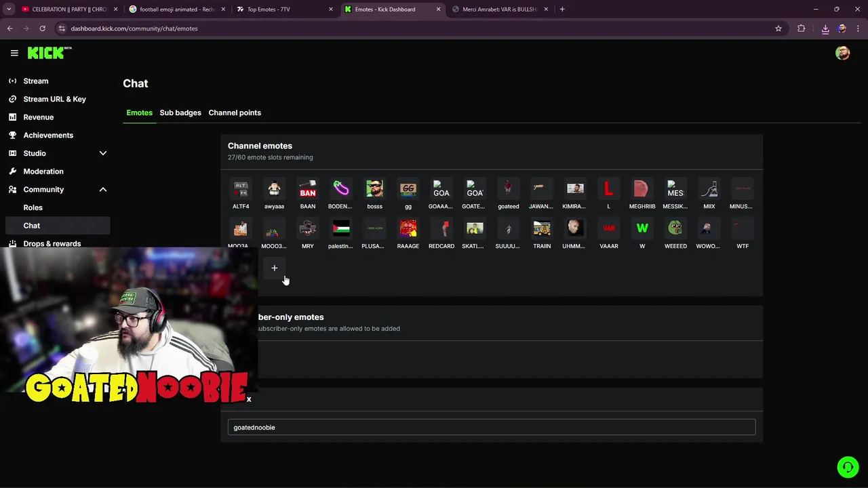The width and height of the screenshot is (868, 488).
Task: Open a new browser tab
Action: [x=562, y=9]
